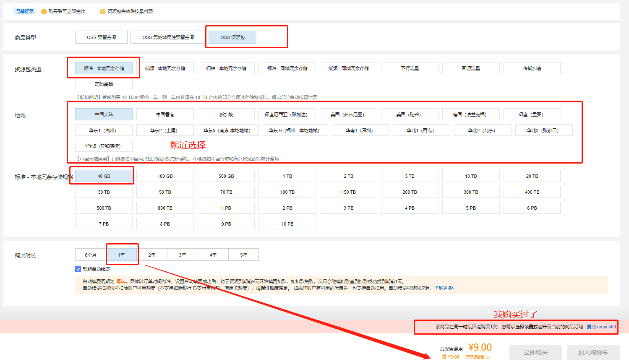Pick 新加坡 region
The height and width of the screenshot is (364, 629).
pos(226,114)
